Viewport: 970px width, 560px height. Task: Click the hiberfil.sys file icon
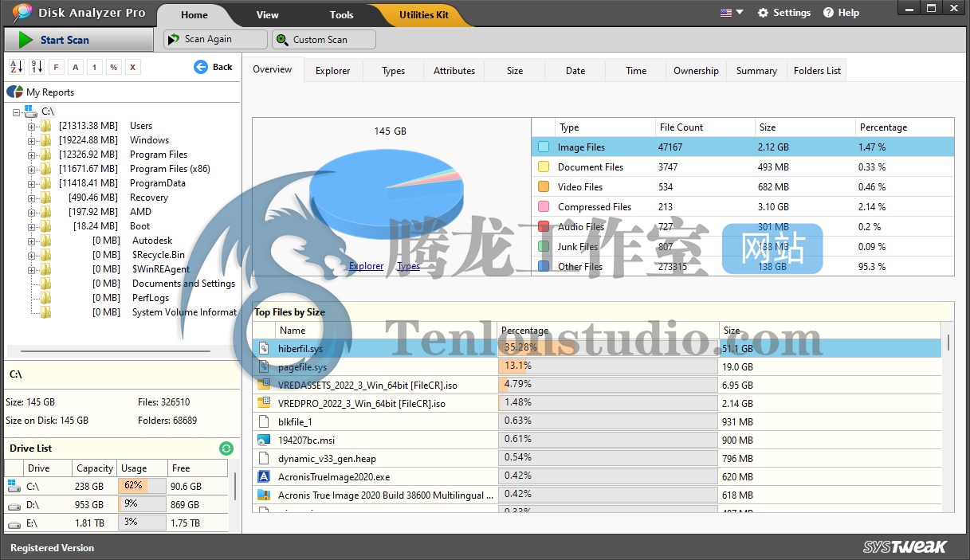tap(264, 349)
